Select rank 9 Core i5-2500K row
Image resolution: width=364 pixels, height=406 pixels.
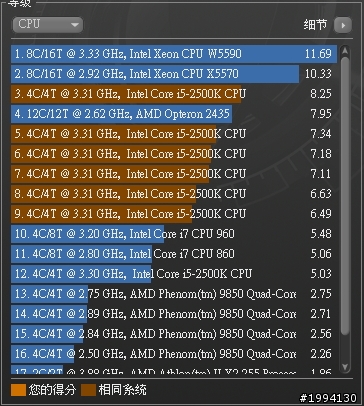tap(174, 214)
